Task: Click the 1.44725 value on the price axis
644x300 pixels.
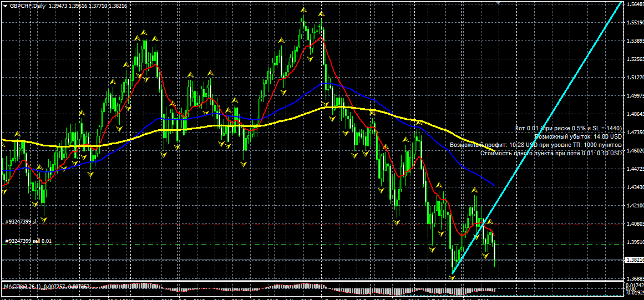Action: click(x=635, y=169)
